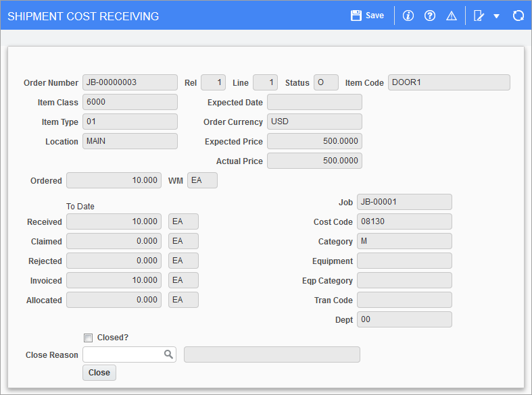The width and height of the screenshot is (532, 395).
Task: Expand the dropdown arrow next to edit icon
Action: point(496,16)
